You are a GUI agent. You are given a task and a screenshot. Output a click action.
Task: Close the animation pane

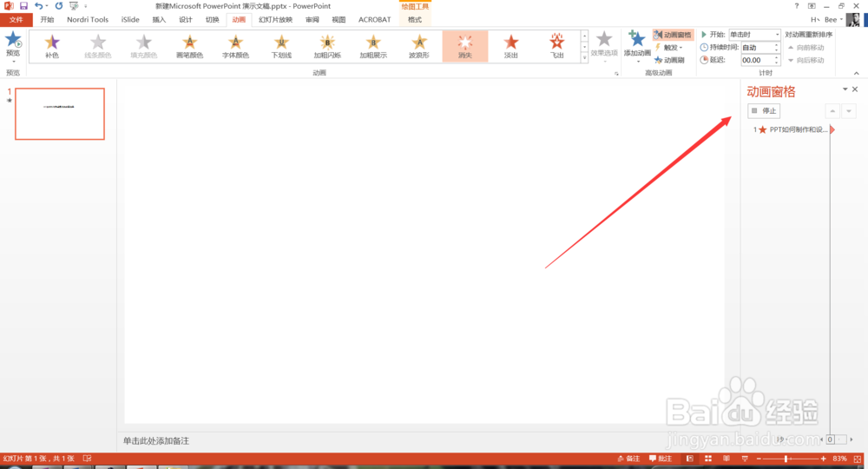(855, 89)
